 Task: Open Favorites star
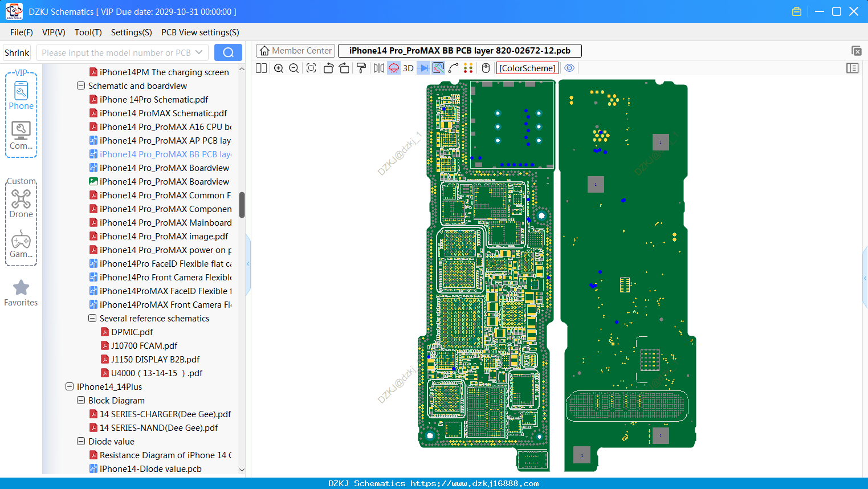click(21, 293)
